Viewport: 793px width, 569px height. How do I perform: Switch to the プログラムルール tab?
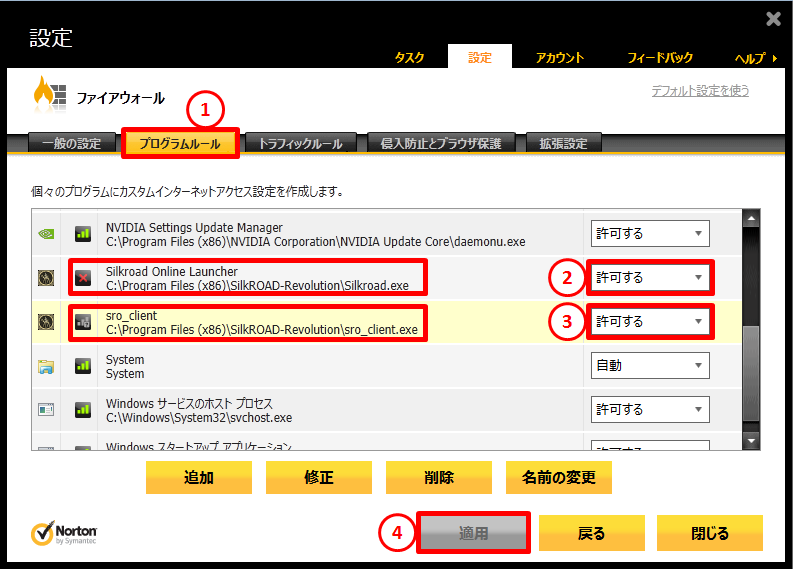(x=180, y=144)
